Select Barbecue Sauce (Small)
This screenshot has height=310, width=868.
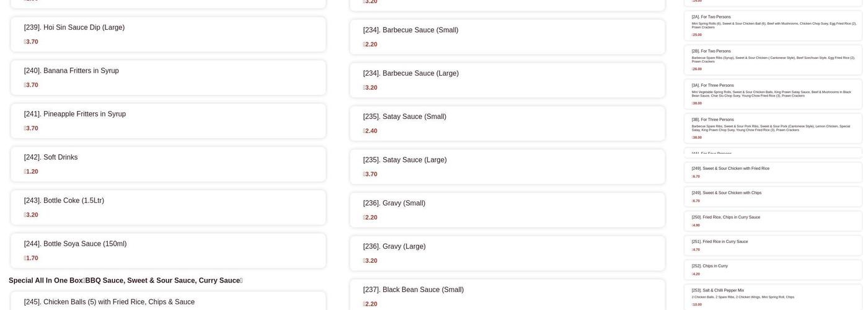[507, 37]
